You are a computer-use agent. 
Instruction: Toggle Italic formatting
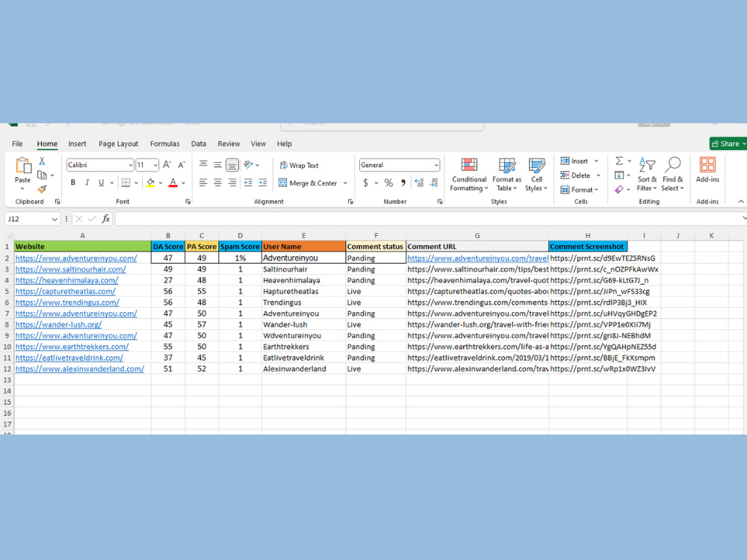coord(87,182)
